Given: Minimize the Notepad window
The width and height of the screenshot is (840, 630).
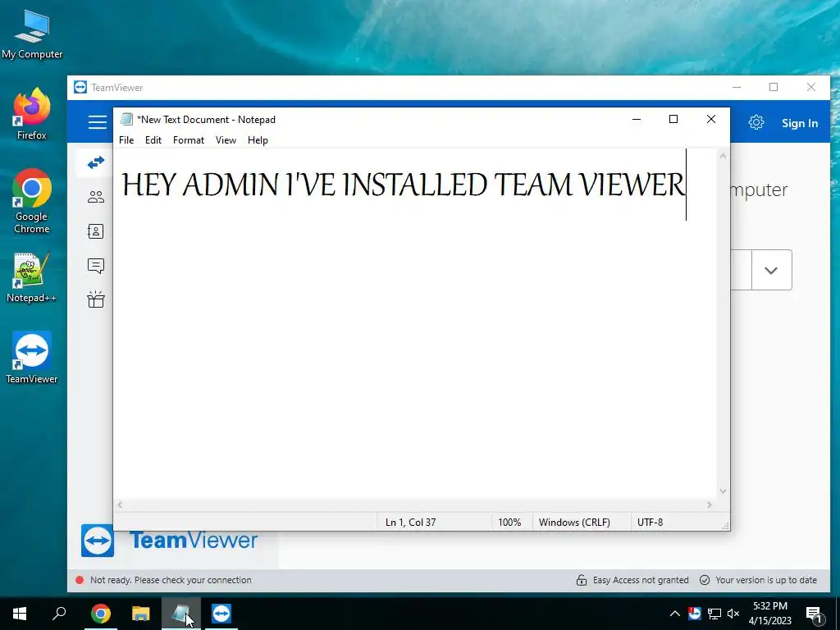Looking at the screenshot, I should (x=637, y=119).
